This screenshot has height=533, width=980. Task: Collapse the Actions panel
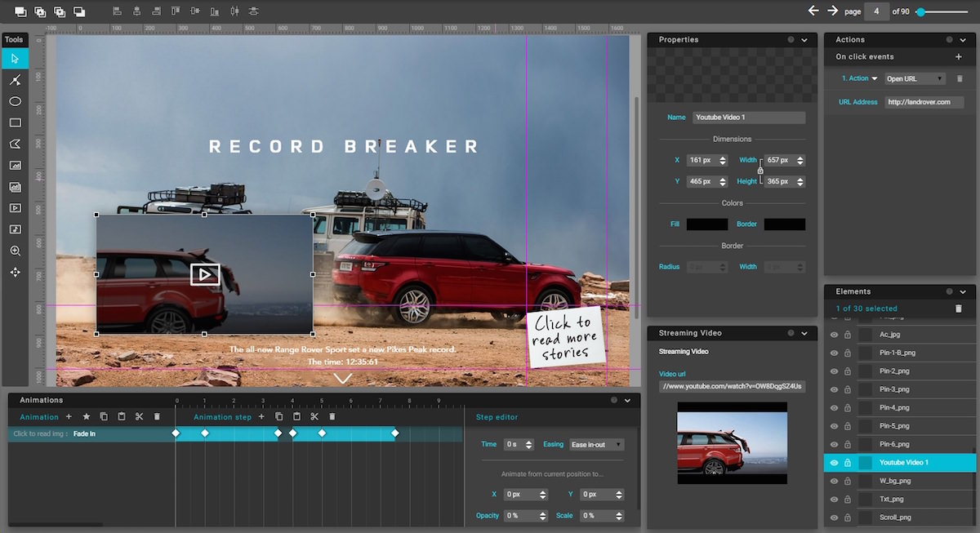963,39
